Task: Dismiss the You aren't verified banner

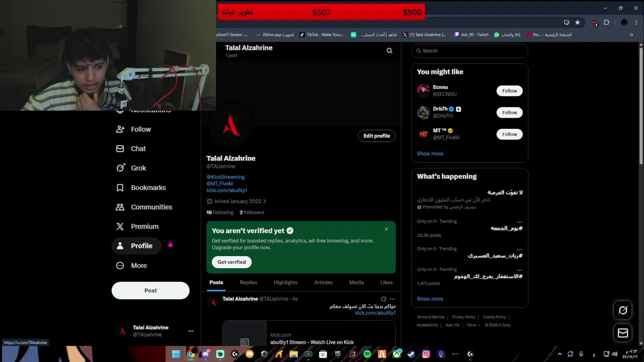Action: pyautogui.click(x=386, y=229)
